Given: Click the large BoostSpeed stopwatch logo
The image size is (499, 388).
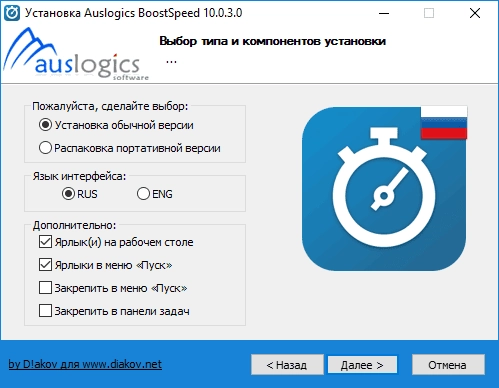Looking at the screenshot, I should pos(384,189).
